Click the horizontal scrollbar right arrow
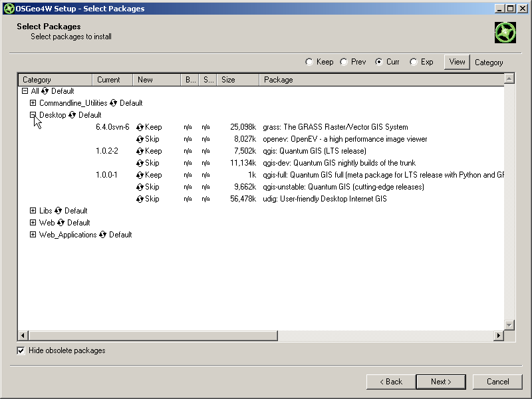Screen dimensions: 532x399 (498, 336)
